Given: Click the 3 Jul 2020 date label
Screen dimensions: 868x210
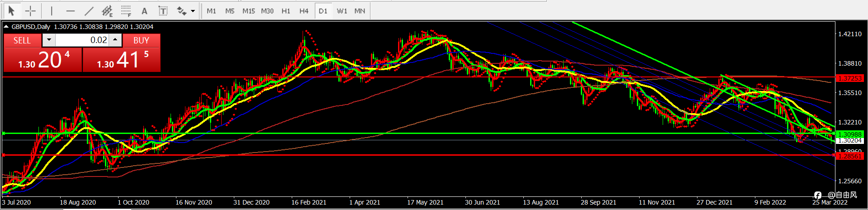Looking at the screenshot, I should 16,202.
